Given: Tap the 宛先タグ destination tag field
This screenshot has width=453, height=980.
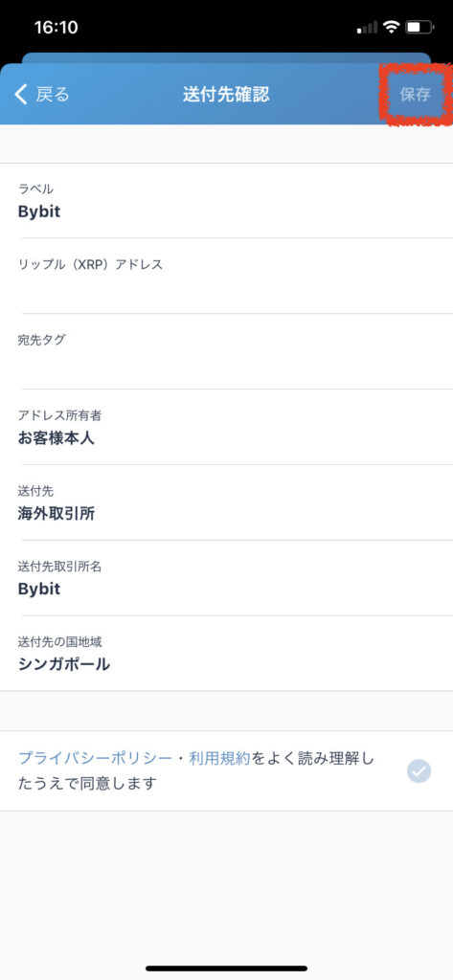Looking at the screenshot, I should coord(226,352).
